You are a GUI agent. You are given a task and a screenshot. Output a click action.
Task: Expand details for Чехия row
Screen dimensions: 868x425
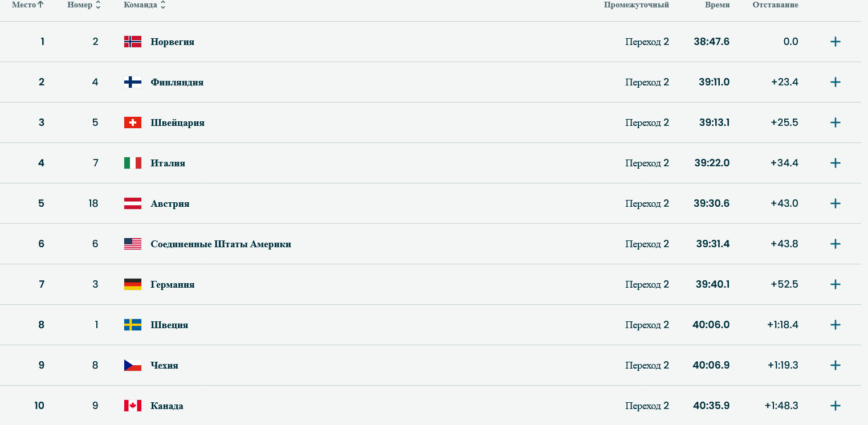(835, 365)
